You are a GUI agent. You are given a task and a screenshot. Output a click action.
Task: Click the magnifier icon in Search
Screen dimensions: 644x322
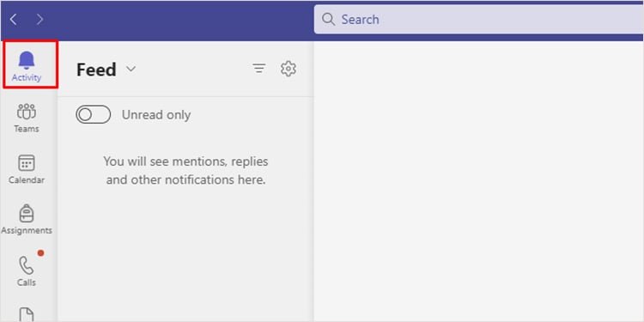[329, 19]
